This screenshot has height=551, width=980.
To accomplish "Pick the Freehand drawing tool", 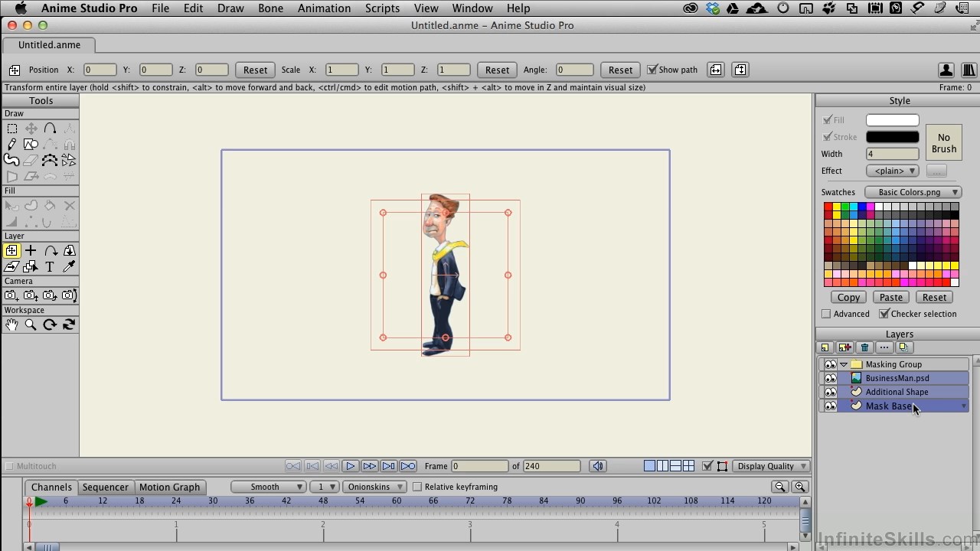I will tap(11, 159).
